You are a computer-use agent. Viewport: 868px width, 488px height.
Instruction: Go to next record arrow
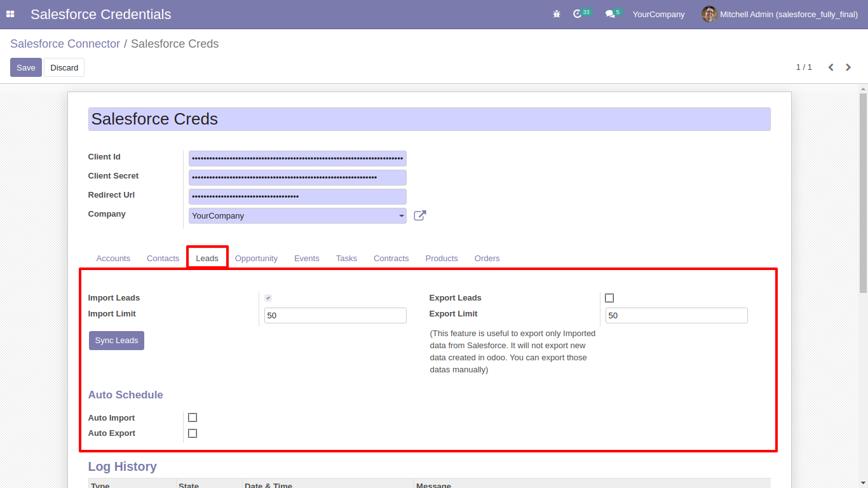[848, 67]
